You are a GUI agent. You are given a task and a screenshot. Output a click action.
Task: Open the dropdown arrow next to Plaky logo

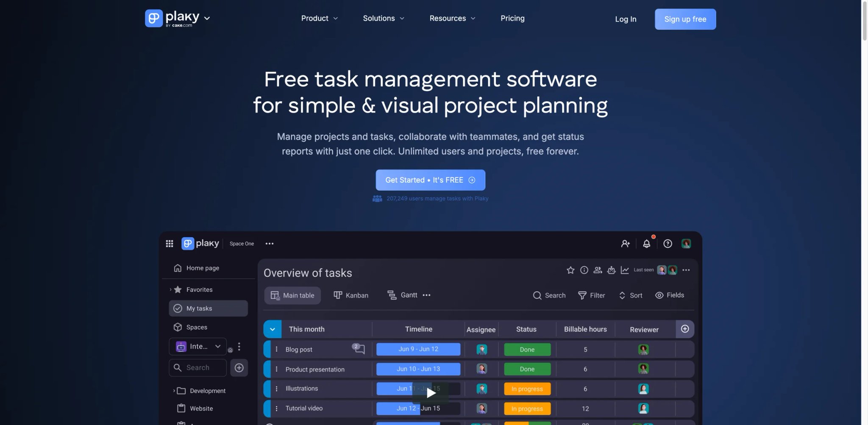(207, 18)
